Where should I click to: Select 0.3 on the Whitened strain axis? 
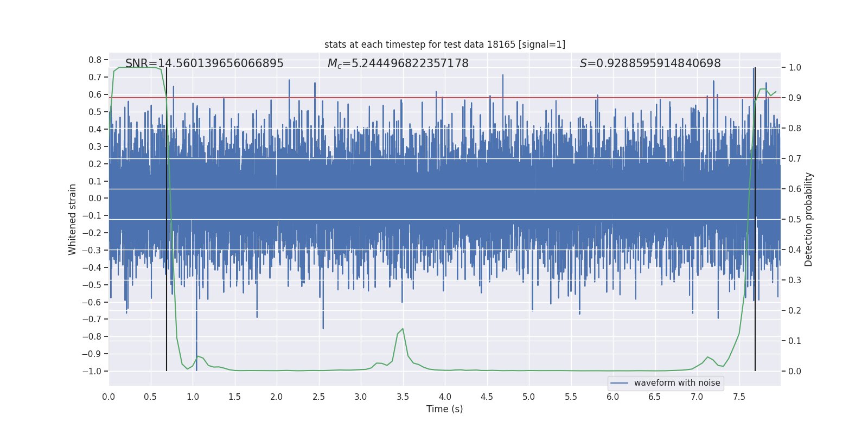(x=95, y=146)
